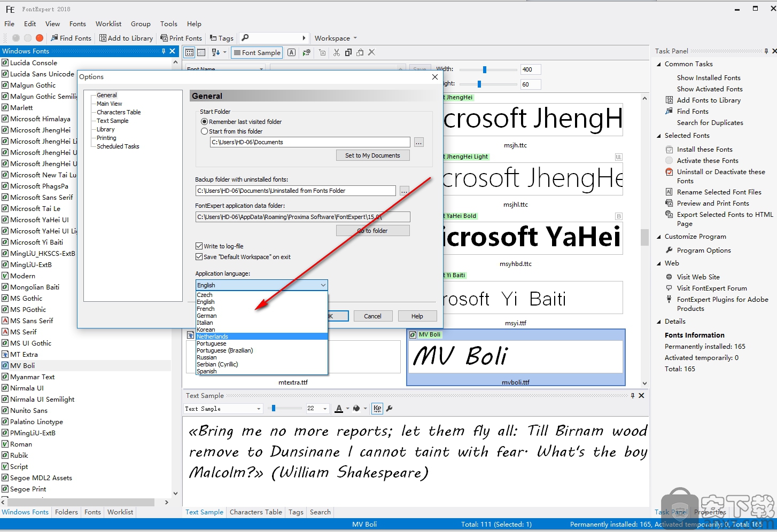Image resolution: width=777 pixels, height=532 pixels.
Task: Click Uninstall or Deactivate these Fonts
Action: [x=721, y=176]
